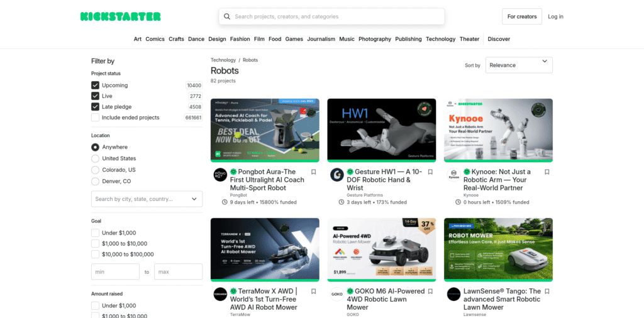Bookmark the Gesture HW1 project

(430, 172)
